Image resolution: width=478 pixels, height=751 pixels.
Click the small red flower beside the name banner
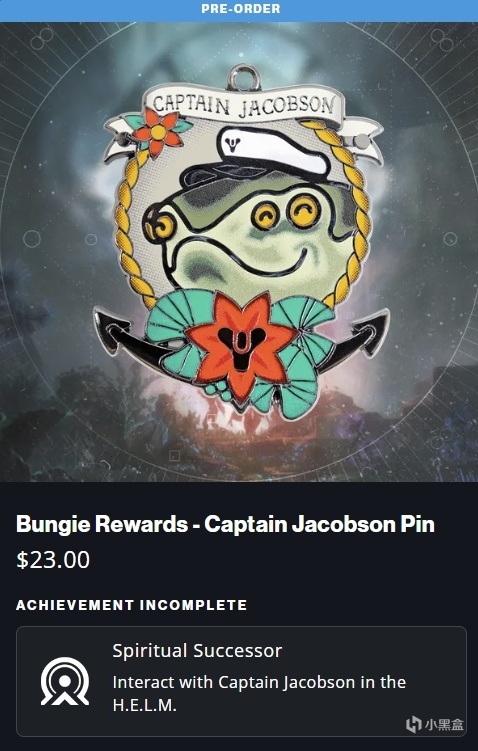click(x=158, y=132)
